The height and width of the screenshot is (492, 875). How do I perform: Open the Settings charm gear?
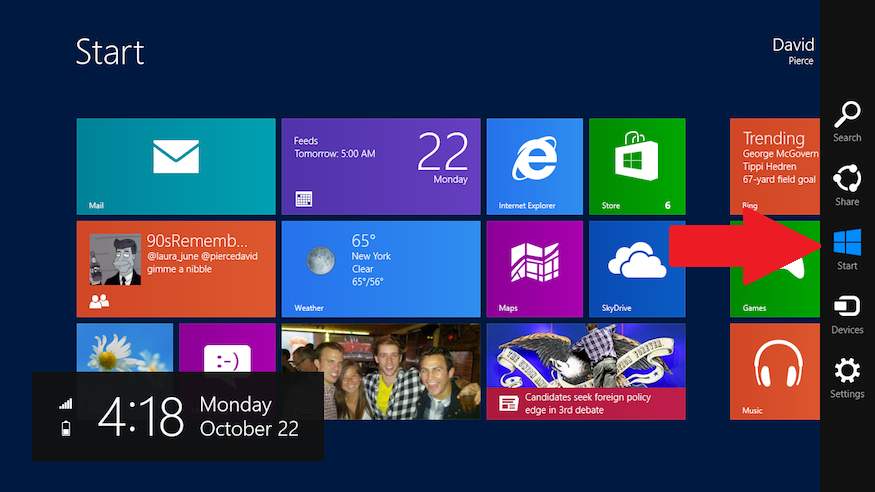click(847, 378)
